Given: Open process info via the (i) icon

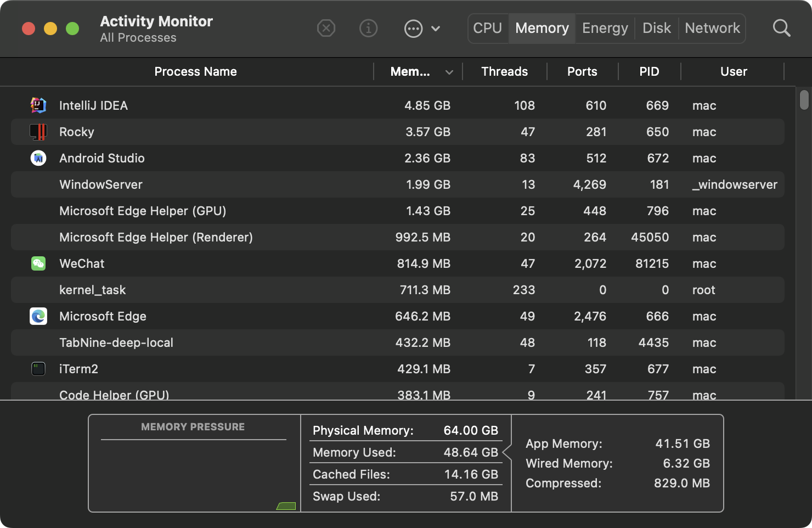Looking at the screenshot, I should pos(368,28).
